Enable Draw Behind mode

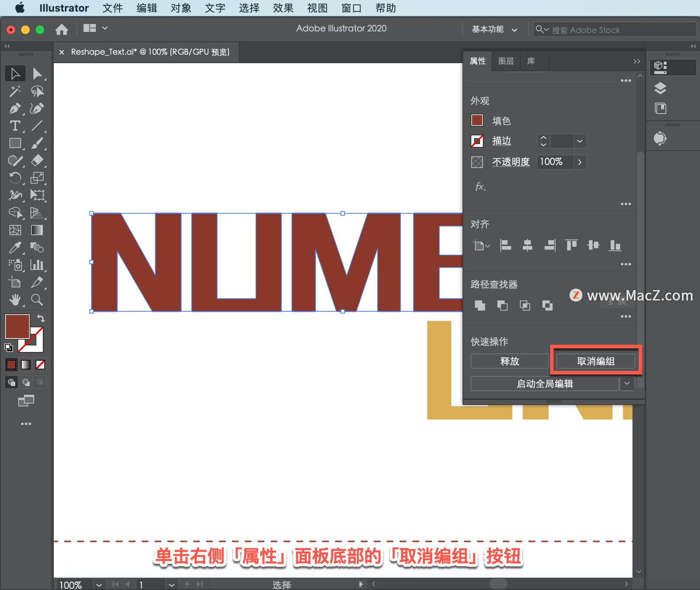[26, 382]
